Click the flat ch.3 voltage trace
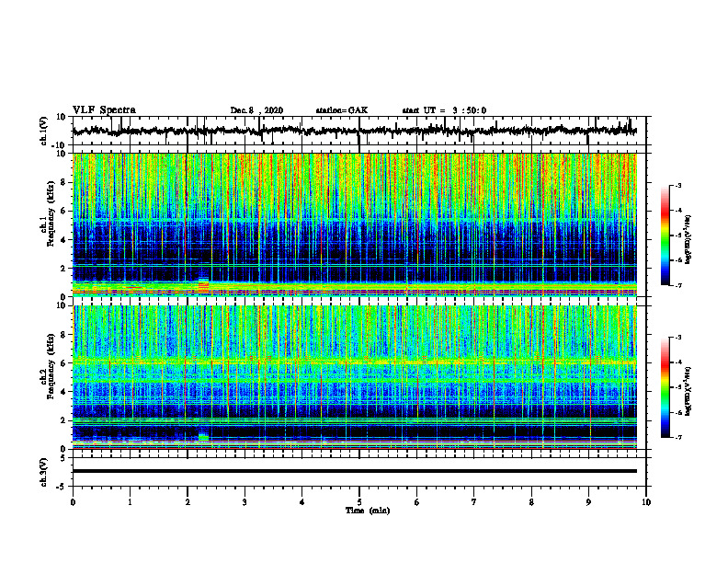Screen dimensions: 728x563 [355, 471]
